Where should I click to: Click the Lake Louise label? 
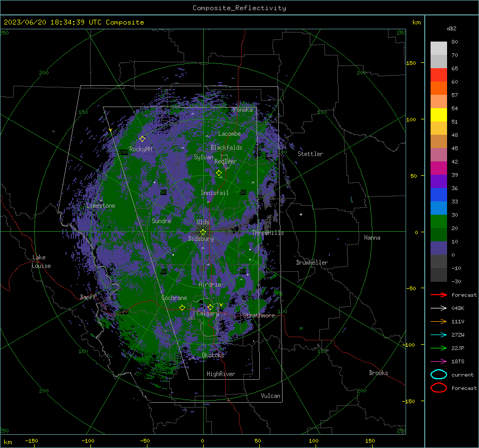coord(41,262)
